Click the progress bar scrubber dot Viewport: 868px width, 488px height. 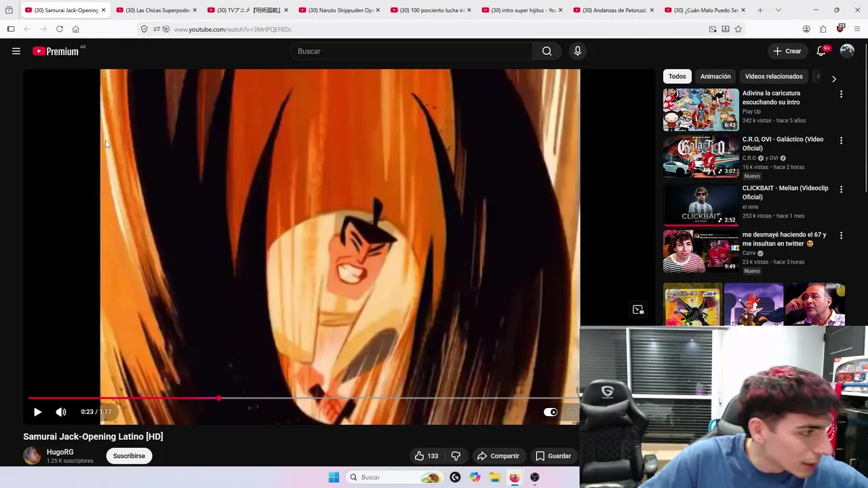(x=219, y=398)
